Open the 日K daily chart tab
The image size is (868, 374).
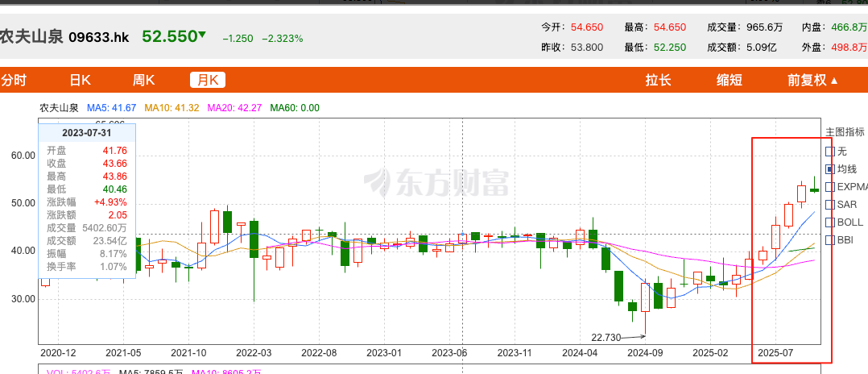81,81
